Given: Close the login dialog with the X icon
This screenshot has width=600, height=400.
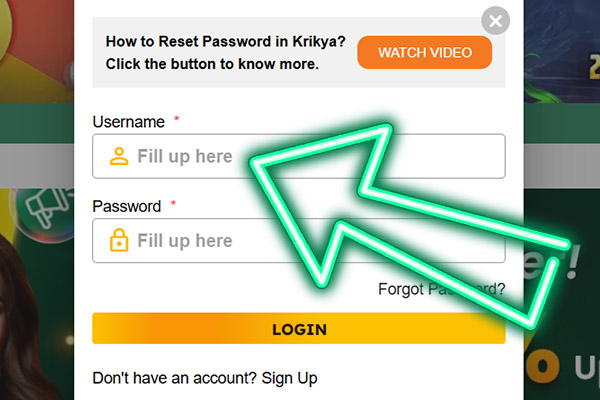Looking at the screenshot, I should [495, 20].
